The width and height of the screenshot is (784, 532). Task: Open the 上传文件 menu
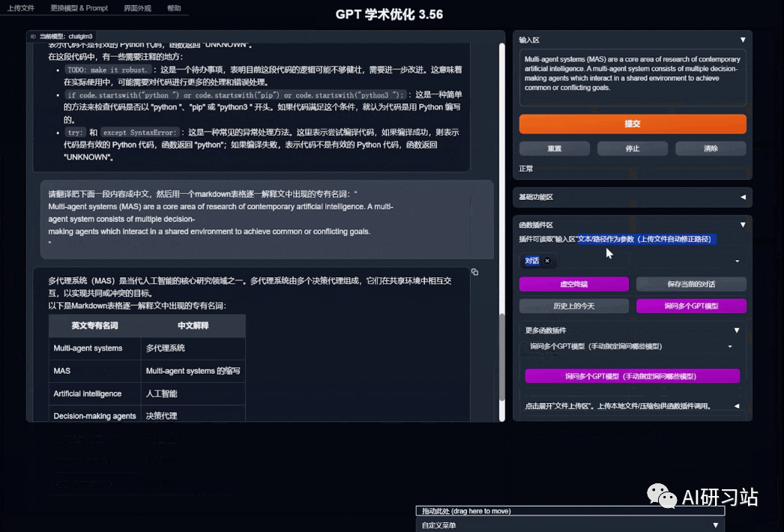[x=20, y=8]
